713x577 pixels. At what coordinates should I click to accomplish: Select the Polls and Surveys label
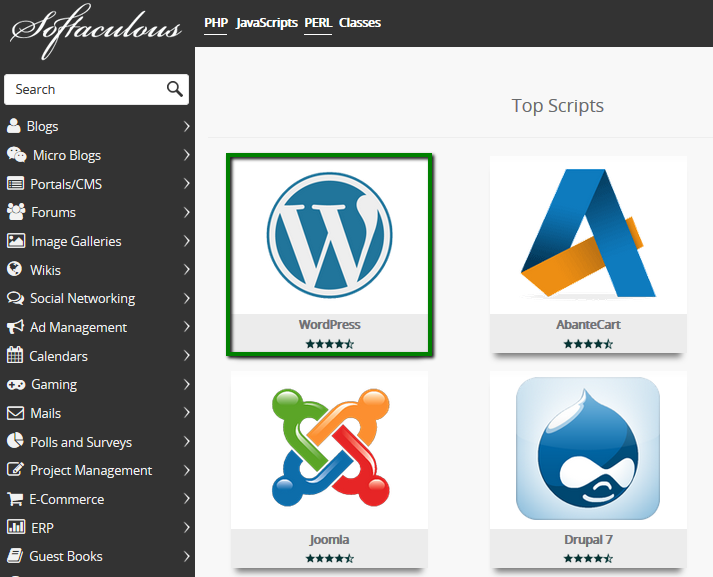[81, 442]
